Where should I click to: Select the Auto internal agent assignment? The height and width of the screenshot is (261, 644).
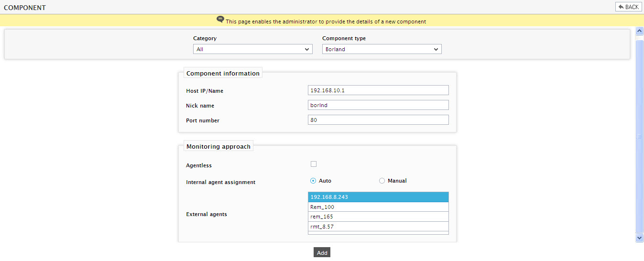click(x=313, y=181)
